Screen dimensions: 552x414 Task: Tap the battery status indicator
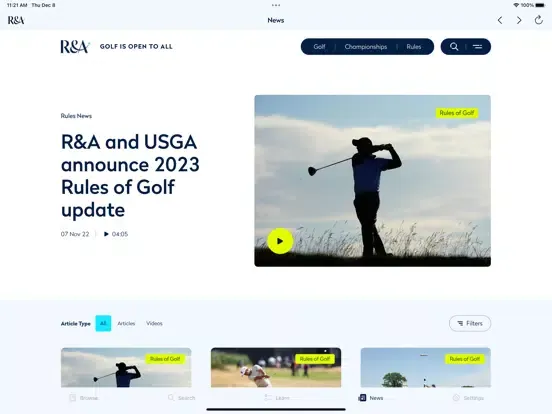tap(540, 5)
